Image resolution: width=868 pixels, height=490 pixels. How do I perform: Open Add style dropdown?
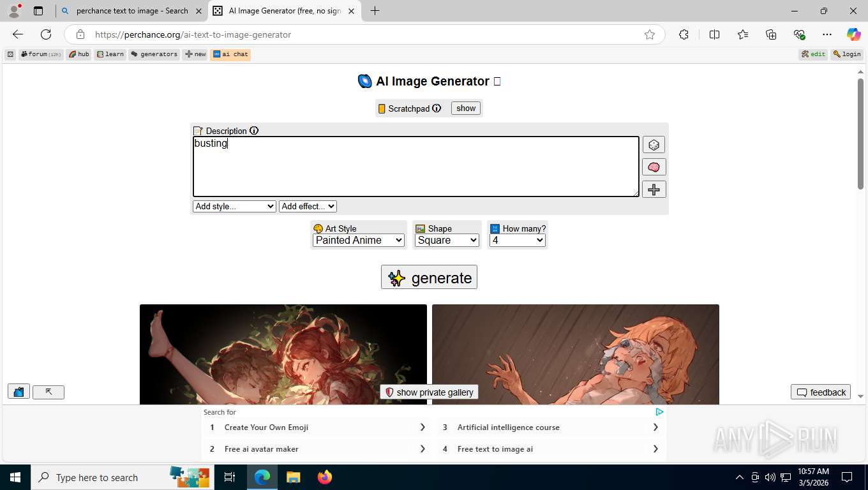(x=234, y=206)
